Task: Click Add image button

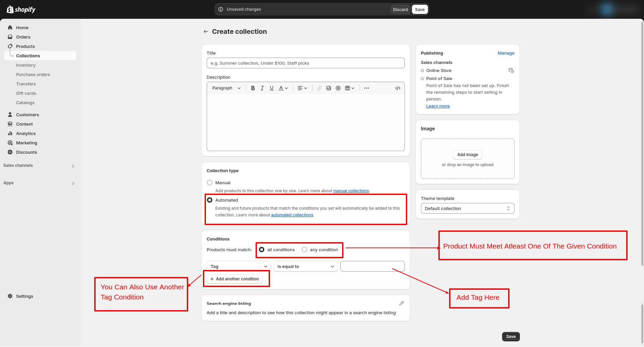Action: point(468,154)
